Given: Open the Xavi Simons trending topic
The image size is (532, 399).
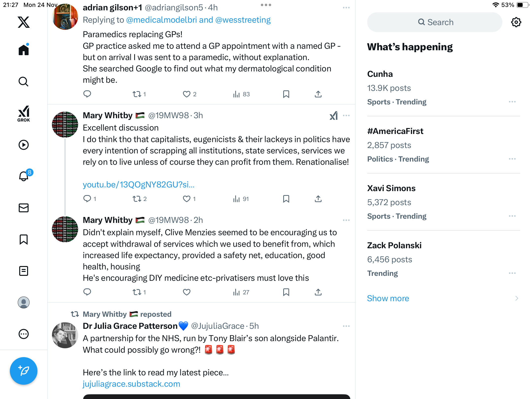Looking at the screenshot, I should 391,188.
